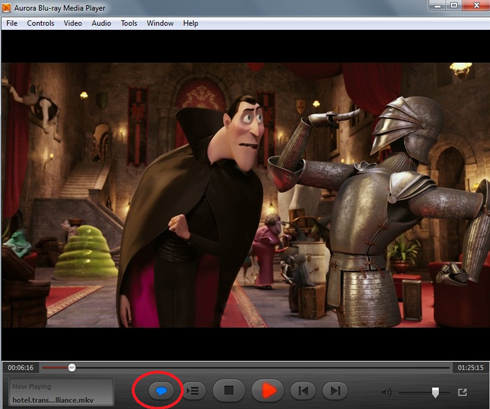Open the playlist button
490x409 pixels.
pos(193,390)
